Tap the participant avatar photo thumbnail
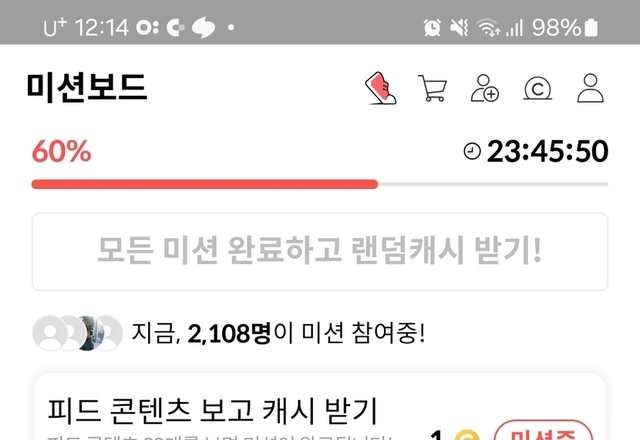 (89, 333)
